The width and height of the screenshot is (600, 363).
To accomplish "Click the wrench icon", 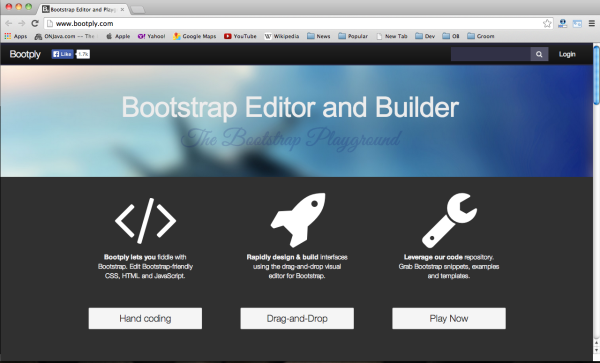I will (449, 220).
